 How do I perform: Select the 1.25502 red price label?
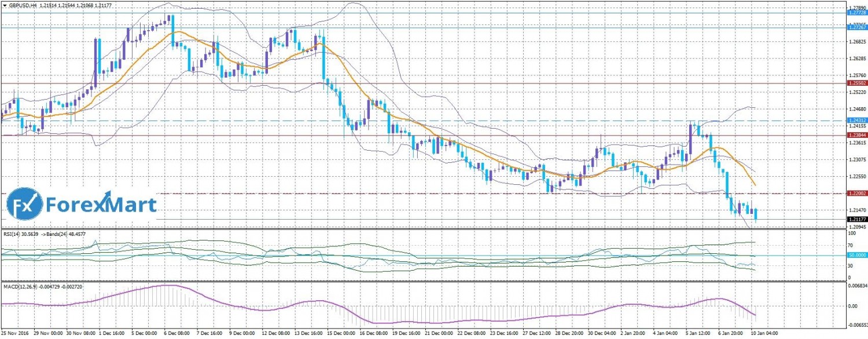(x=856, y=83)
